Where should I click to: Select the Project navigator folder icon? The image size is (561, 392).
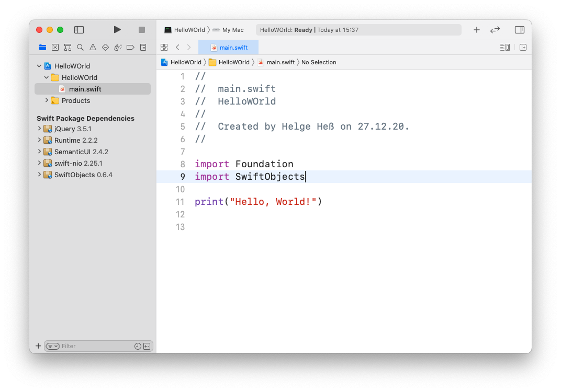click(42, 47)
